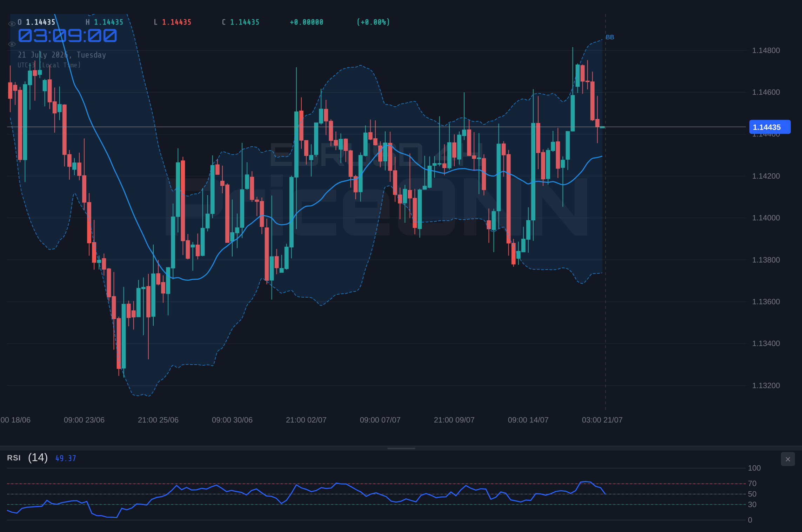This screenshot has height=532, width=802.
Task: Click the 1.14000 price axis label
Action: pos(766,218)
